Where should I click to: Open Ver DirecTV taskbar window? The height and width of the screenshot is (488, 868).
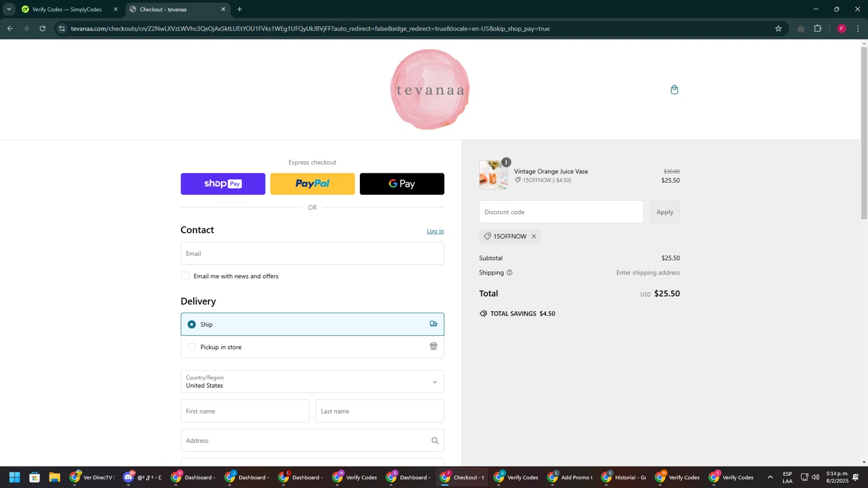coord(93,478)
